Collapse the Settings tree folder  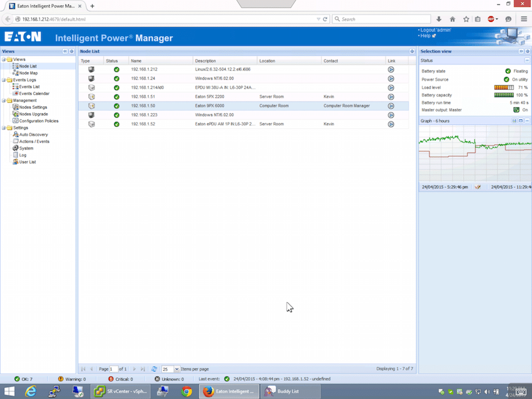pyautogui.click(x=4, y=128)
